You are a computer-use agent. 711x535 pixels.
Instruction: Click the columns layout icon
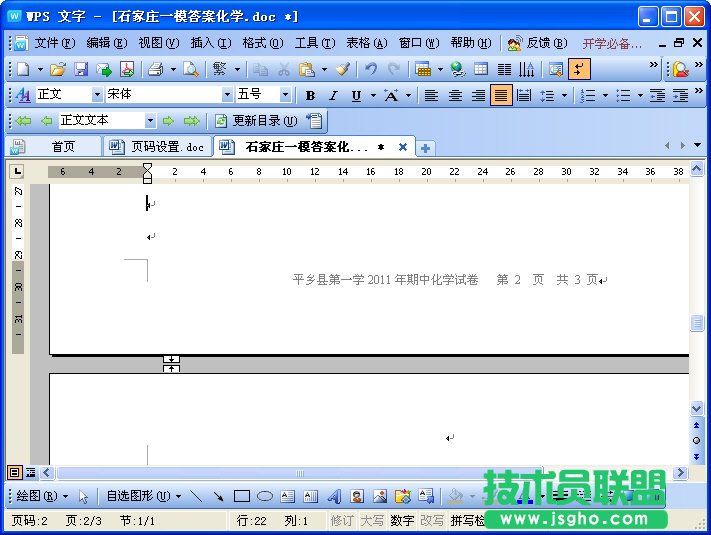point(504,69)
